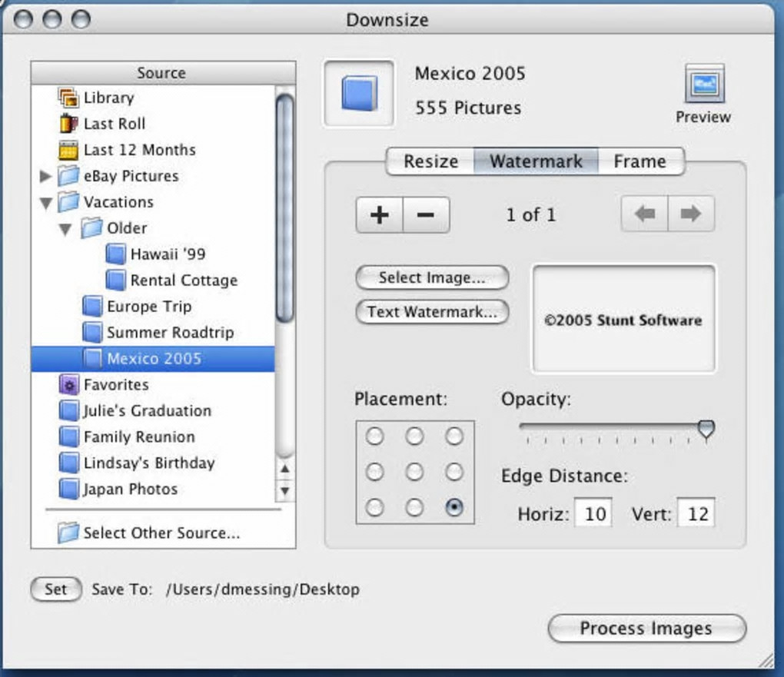Select the Europe Trip row text
Image resolution: width=784 pixels, height=677 pixels.
[x=150, y=306]
